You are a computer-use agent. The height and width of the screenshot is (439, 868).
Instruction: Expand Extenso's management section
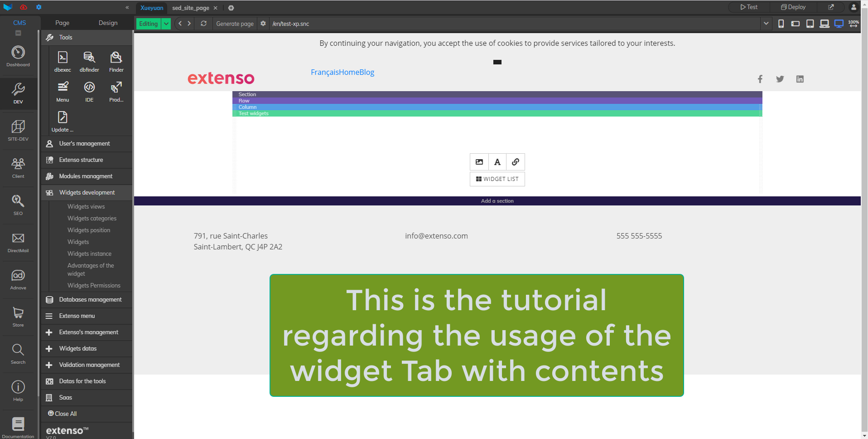click(87, 332)
